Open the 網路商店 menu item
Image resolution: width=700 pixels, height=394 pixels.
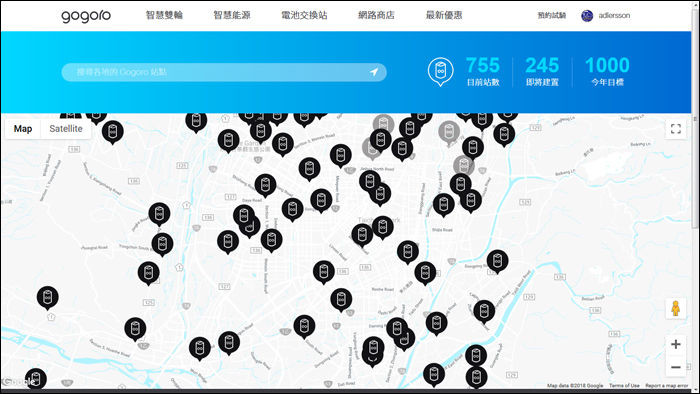click(x=376, y=15)
